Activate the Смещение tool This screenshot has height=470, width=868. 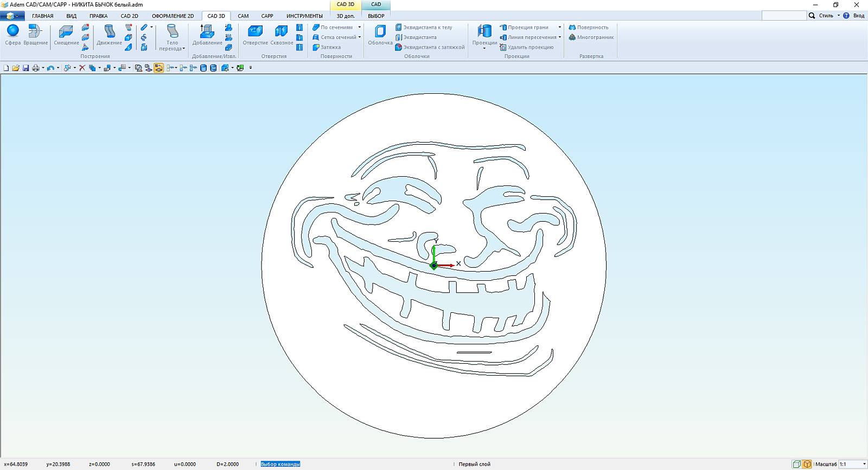(66, 35)
